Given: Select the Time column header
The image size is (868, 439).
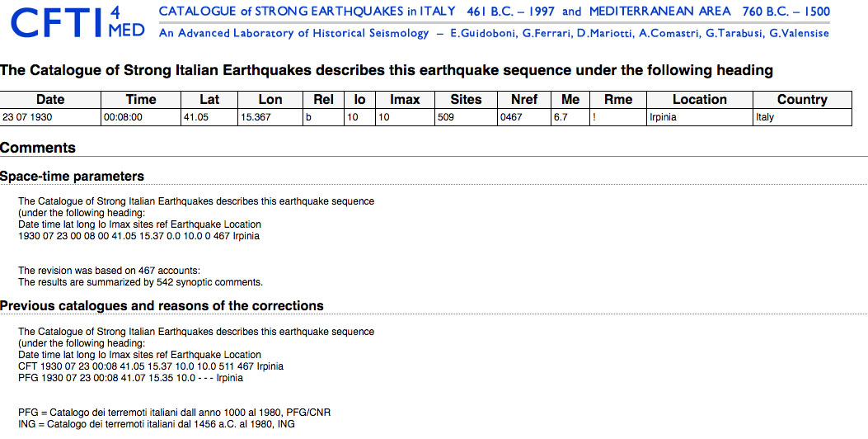Looking at the screenshot, I should point(141,99).
